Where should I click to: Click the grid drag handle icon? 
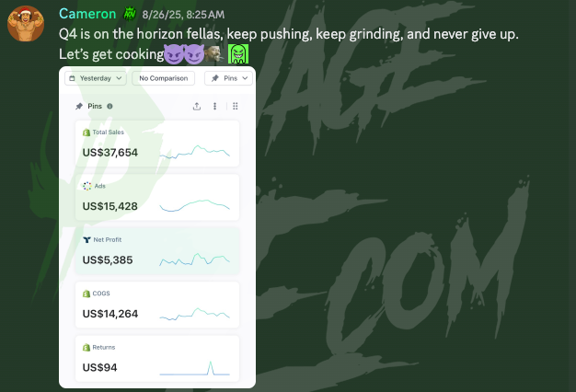[x=236, y=107]
